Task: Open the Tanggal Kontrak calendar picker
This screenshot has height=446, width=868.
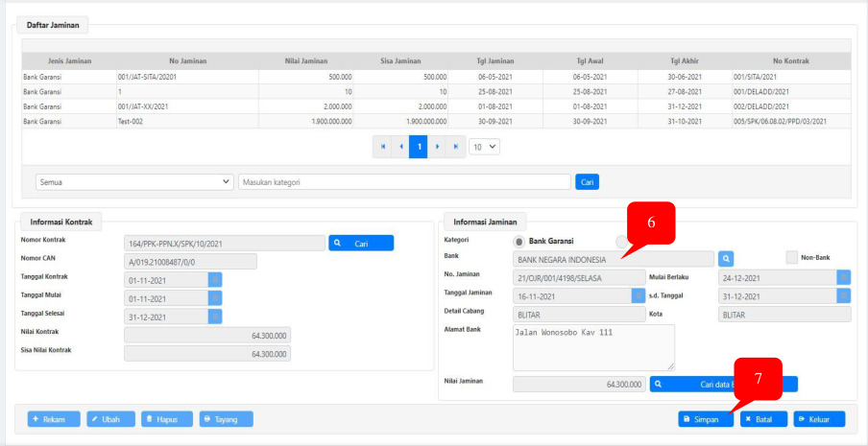Action: pyautogui.click(x=215, y=279)
